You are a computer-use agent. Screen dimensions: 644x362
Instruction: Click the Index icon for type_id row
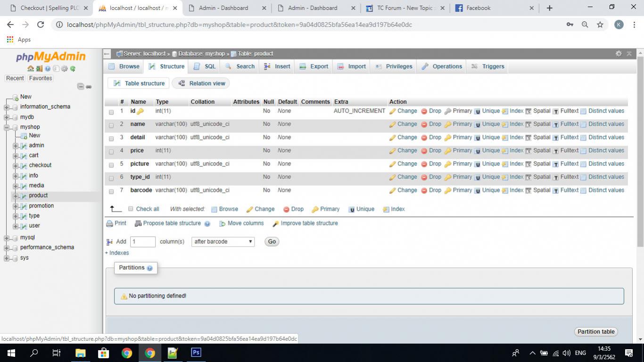505,177
